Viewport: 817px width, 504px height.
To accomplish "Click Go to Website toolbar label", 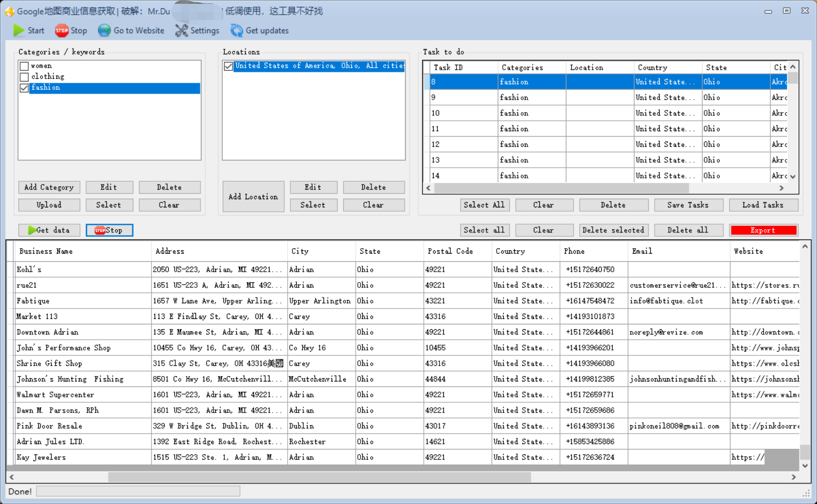I will [x=139, y=30].
